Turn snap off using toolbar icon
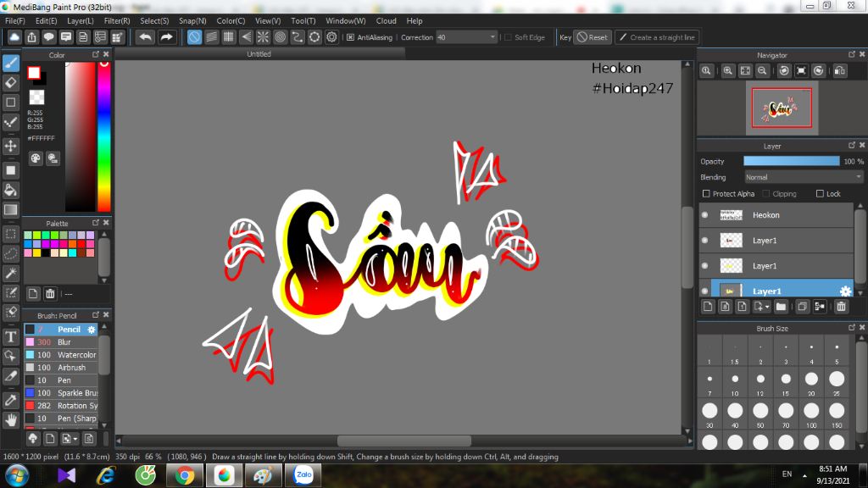The width and height of the screenshot is (868, 488). [194, 37]
